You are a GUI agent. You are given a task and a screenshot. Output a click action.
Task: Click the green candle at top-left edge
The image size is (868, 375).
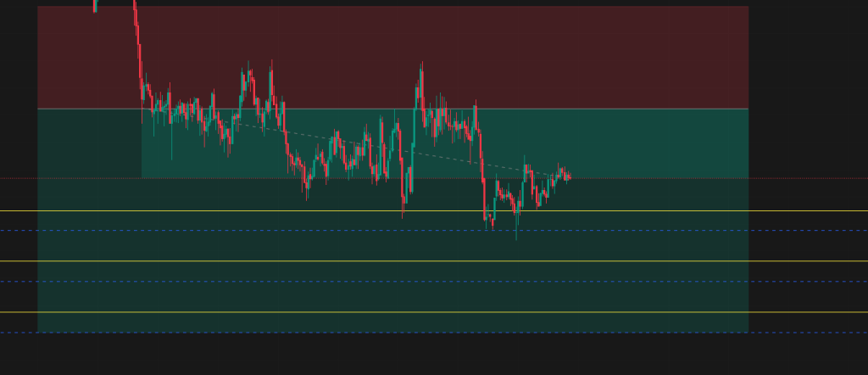click(x=95, y=6)
